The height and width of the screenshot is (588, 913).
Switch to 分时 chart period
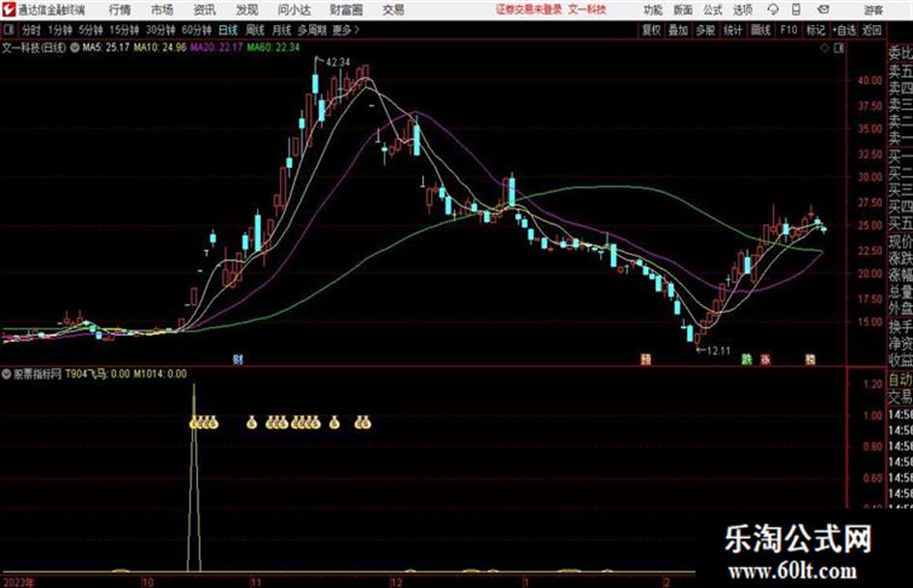tap(31, 30)
